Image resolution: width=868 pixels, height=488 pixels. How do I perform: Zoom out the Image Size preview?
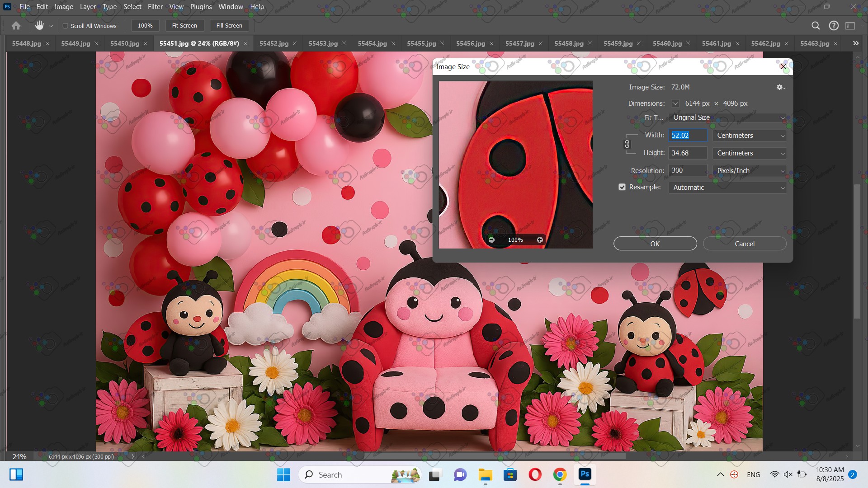(492, 240)
